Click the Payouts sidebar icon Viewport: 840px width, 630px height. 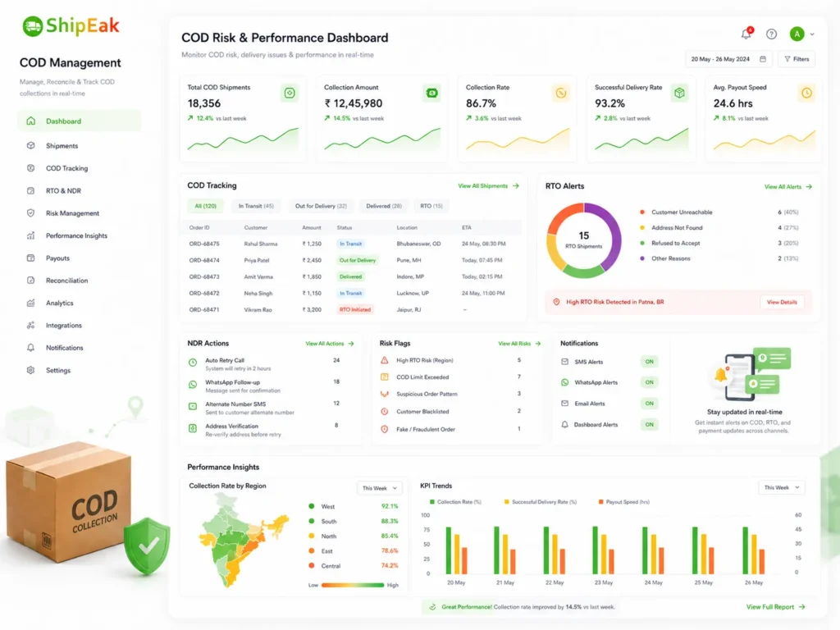(x=31, y=258)
